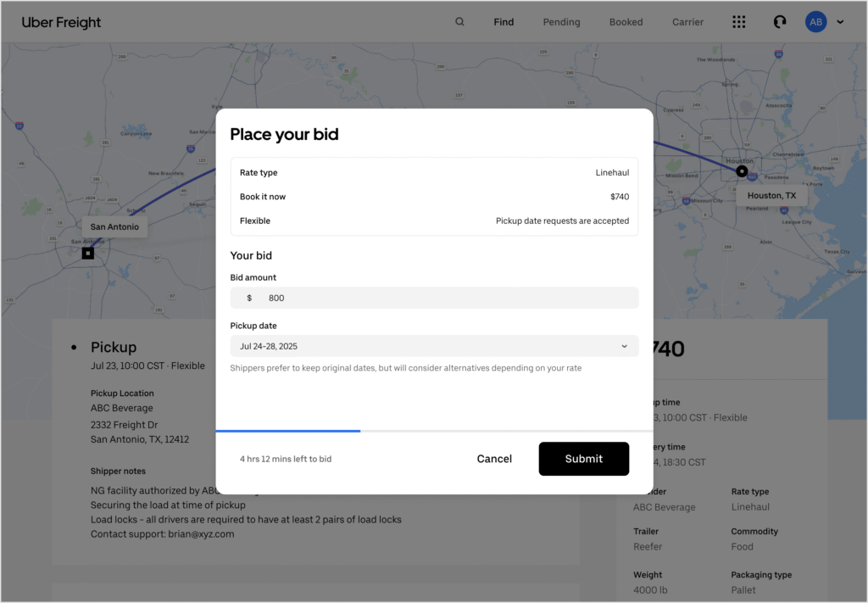Image resolution: width=868 pixels, height=603 pixels.
Task: Select the "Book it now" label
Action: pos(263,197)
